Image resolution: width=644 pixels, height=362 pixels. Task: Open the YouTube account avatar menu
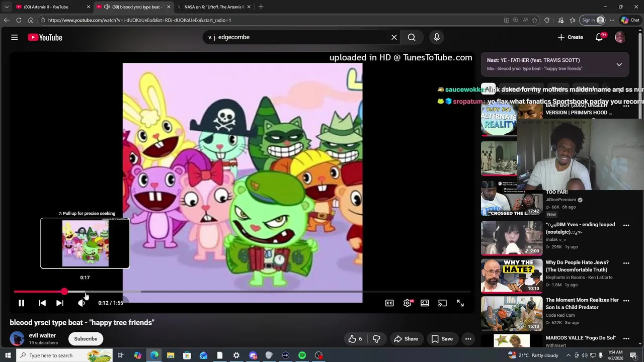point(620,37)
